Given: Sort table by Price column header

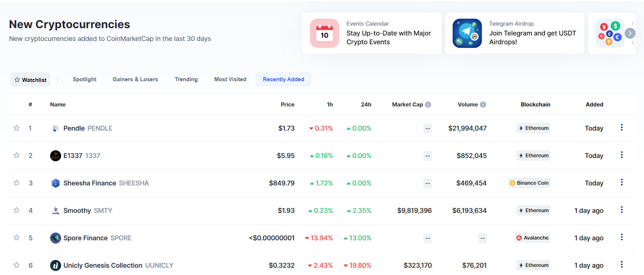Looking at the screenshot, I should [287, 105].
